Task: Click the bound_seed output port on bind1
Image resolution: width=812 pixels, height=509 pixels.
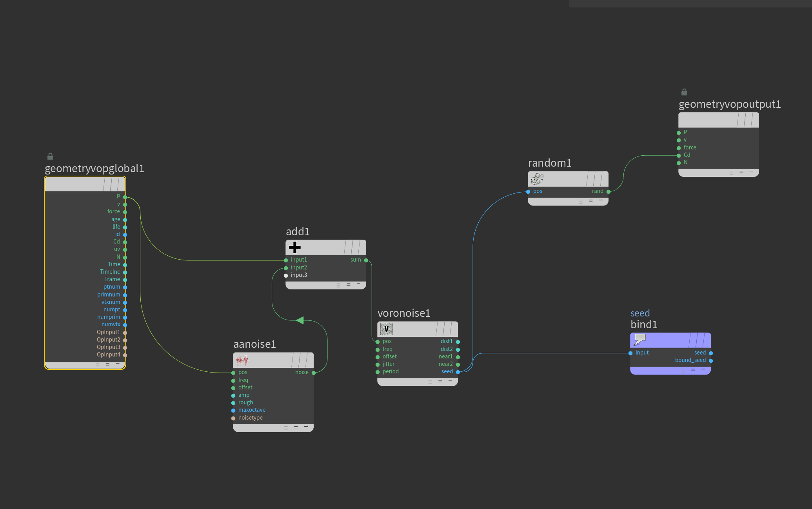Action: pyautogui.click(x=711, y=360)
